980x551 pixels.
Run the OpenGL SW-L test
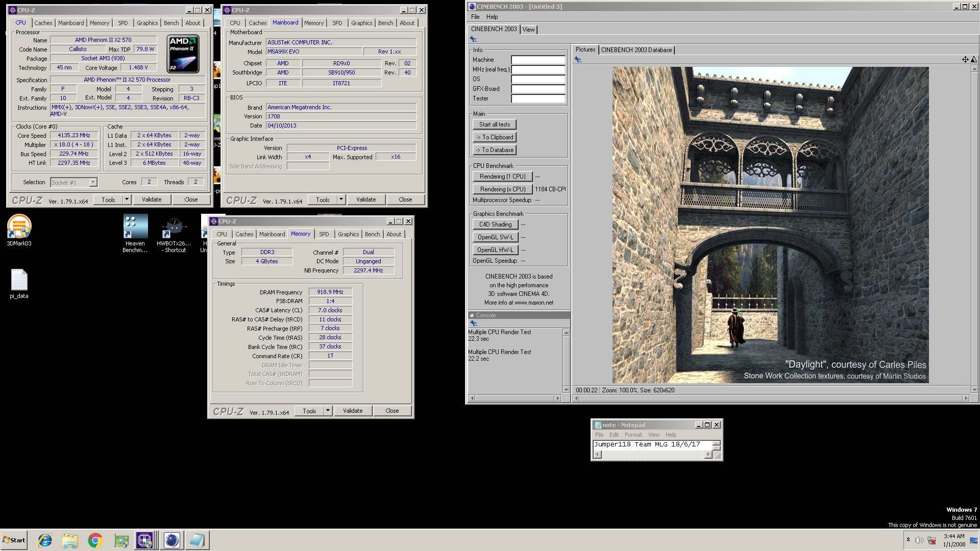click(496, 237)
